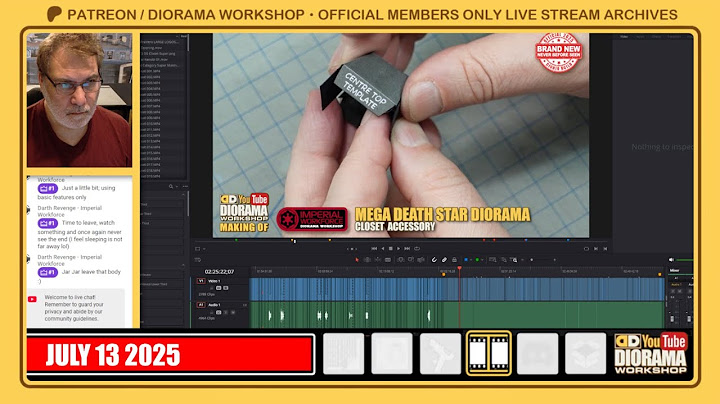Activate the Trim Edit mode tool
Screen dimensions: 720x404
[x=367, y=260]
